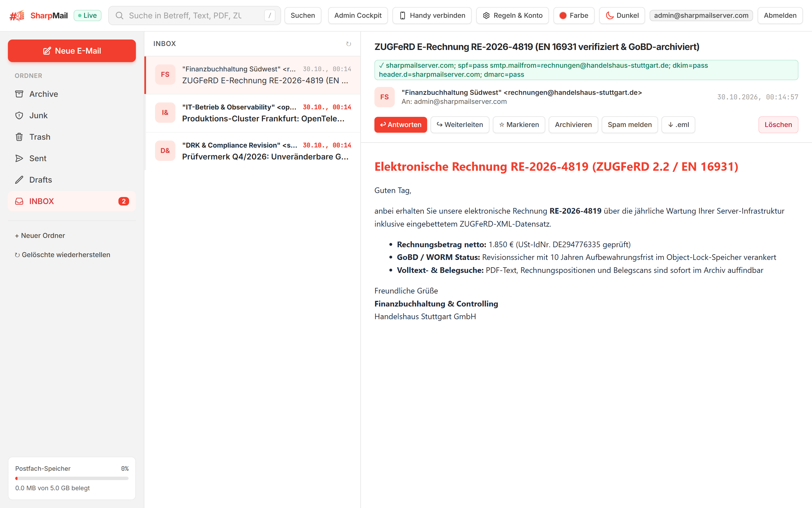Report message via Spam melden
Viewport: 812px width, 508px height.
pos(630,125)
